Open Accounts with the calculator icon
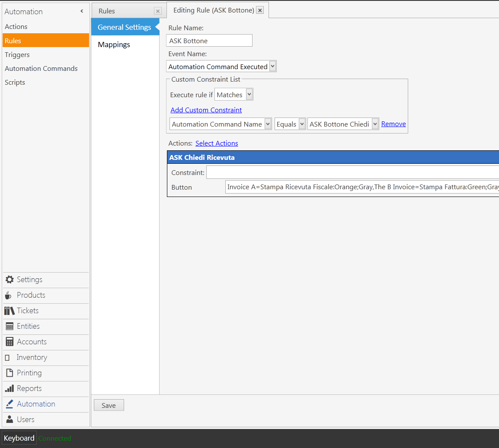The image size is (499, 448). [9, 342]
